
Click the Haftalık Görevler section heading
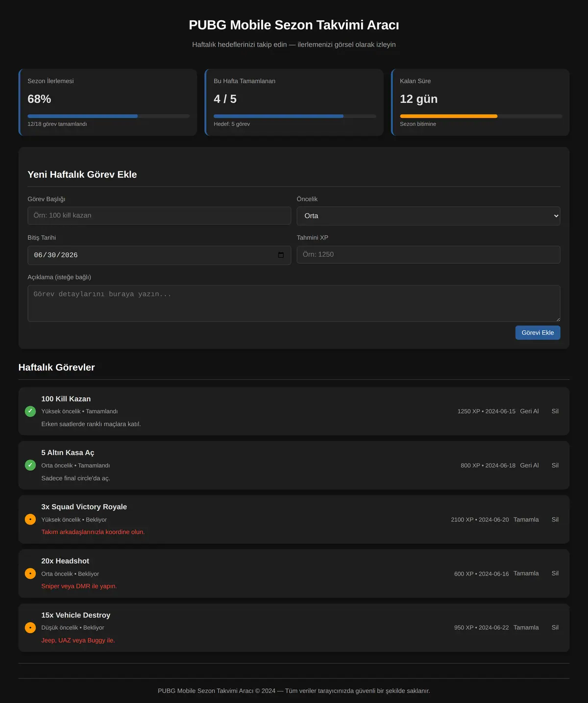pyautogui.click(x=57, y=367)
